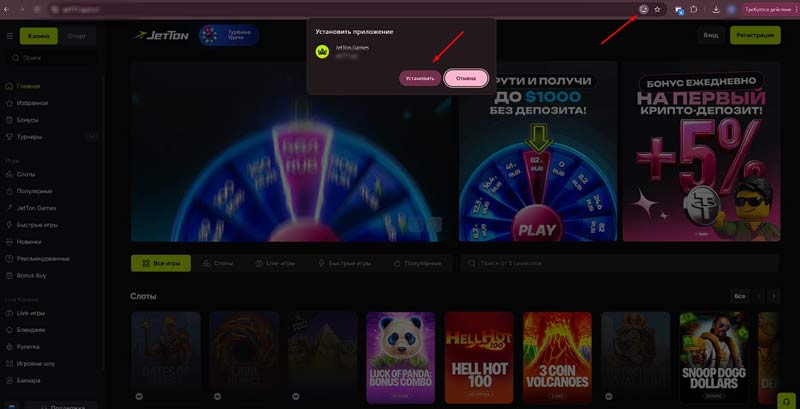
Task: Bookmark this page with the star icon
Action: click(657, 9)
